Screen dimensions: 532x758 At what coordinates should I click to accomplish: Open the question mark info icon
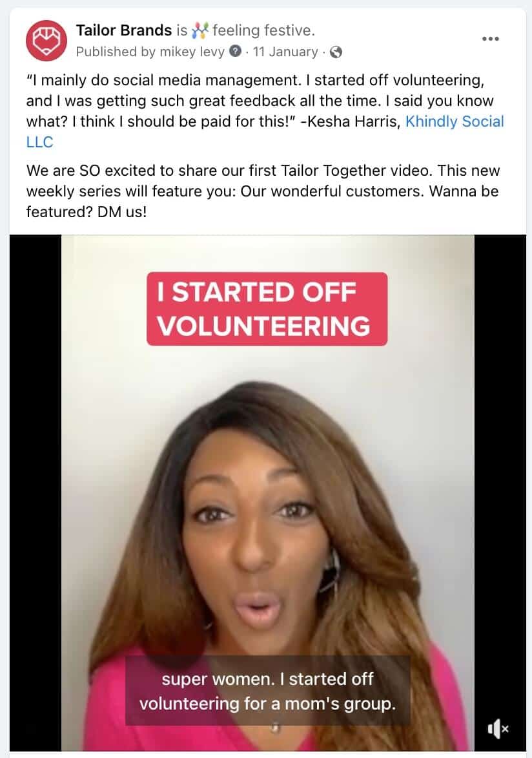point(235,51)
